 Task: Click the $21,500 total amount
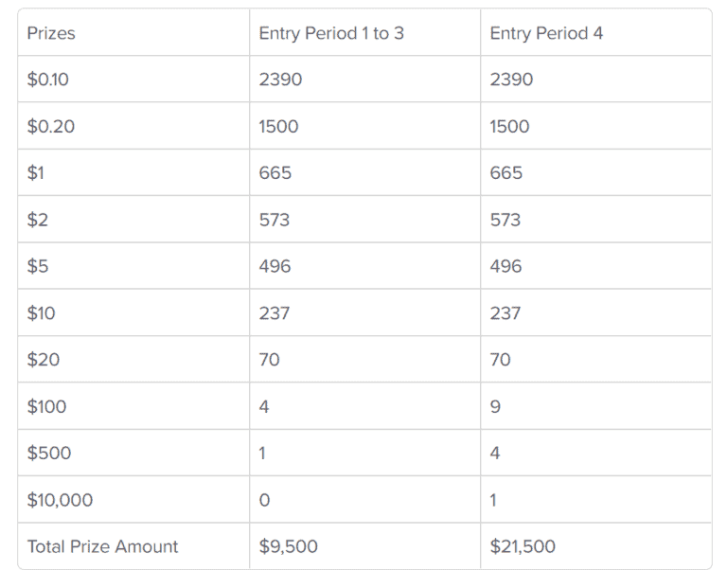(523, 546)
